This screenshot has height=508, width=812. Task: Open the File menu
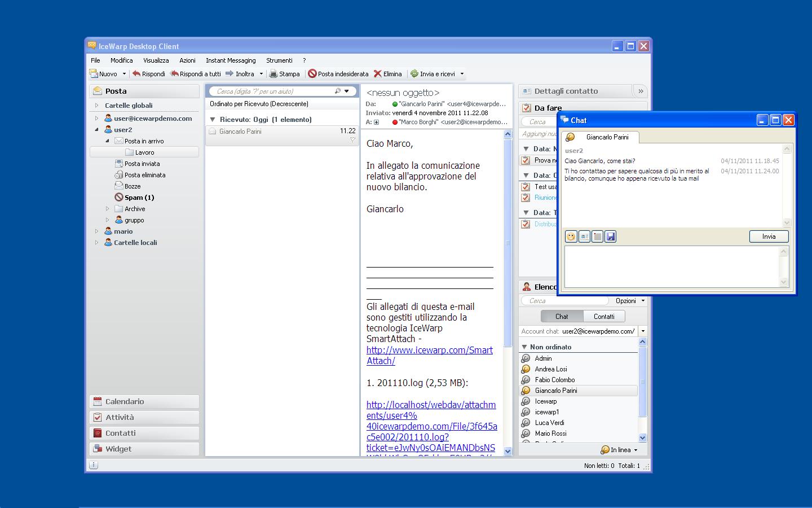point(95,60)
